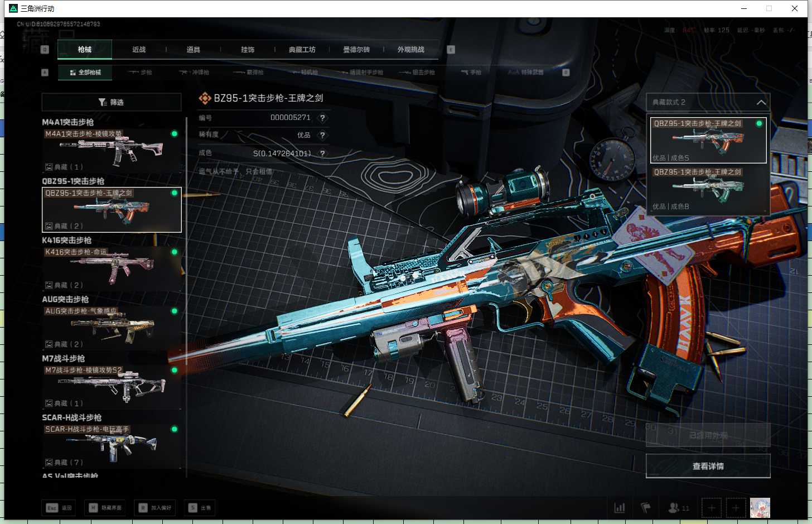Image resolution: width=812 pixels, height=524 pixels.
Task: Toggle equipped indicator on M4A1 skin
Action: pos(175,134)
